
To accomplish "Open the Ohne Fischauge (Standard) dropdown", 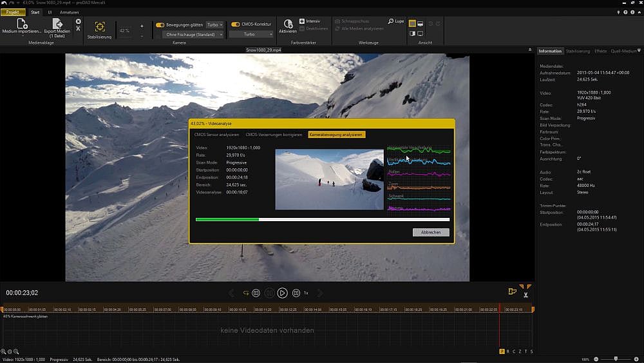I will [x=194, y=34].
